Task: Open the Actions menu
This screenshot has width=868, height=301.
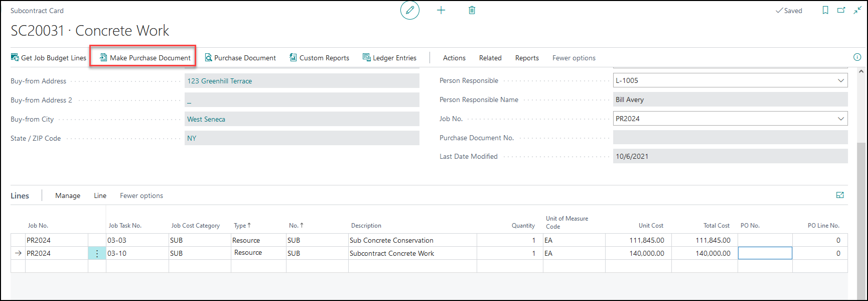Action: pos(454,58)
